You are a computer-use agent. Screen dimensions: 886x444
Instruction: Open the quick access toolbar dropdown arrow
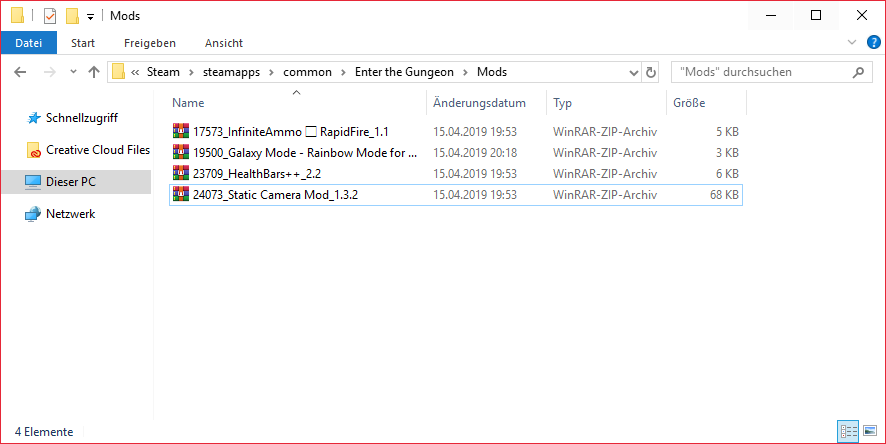click(90, 17)
